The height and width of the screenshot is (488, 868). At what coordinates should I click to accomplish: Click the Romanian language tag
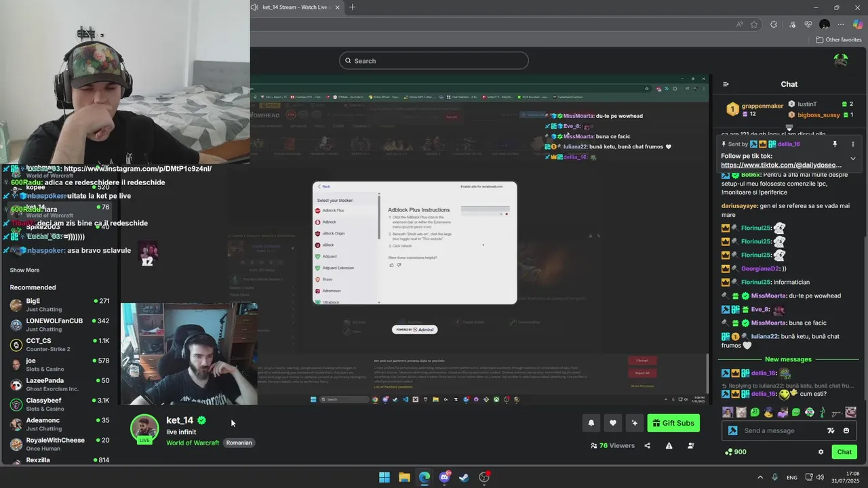tap(239, 443)
